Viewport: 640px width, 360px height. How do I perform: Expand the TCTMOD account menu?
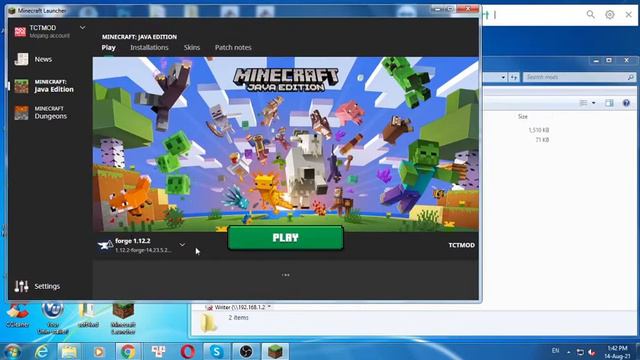pyautogui.click(x=82, y=27)
